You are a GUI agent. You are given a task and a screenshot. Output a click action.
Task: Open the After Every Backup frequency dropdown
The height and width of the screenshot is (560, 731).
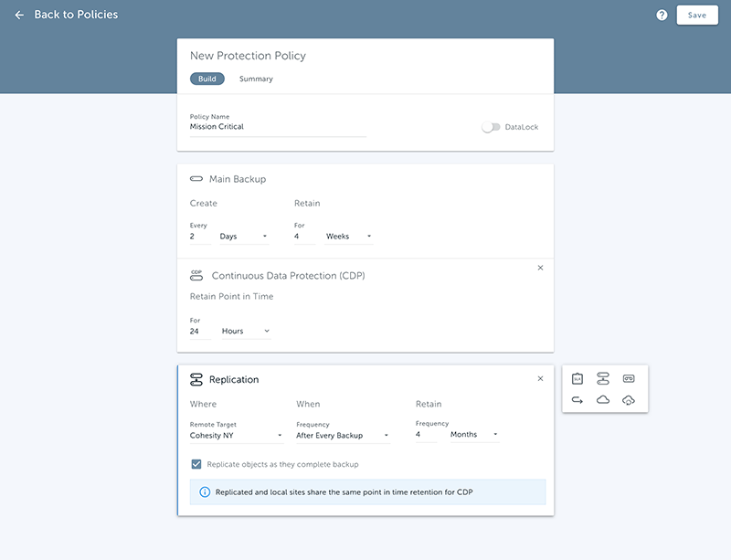tap(343, 435)
